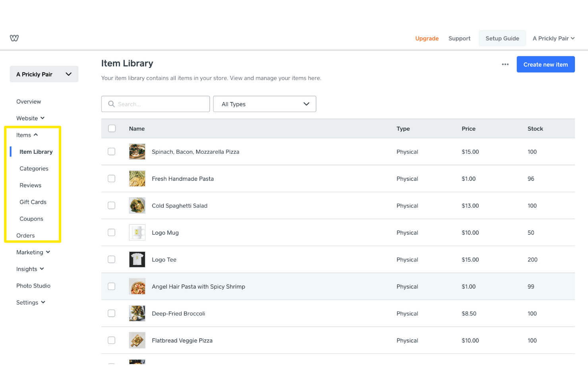
Task: Open Cold Spaghetti Salad thumbnail
Action: tap(137, 206)
